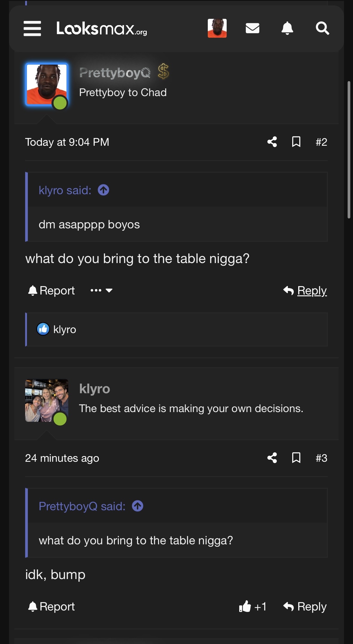Open the inbox envelope icon
The height and width of the screenshot is (644, 353).
pyautogui.click(x=252, y=28)
